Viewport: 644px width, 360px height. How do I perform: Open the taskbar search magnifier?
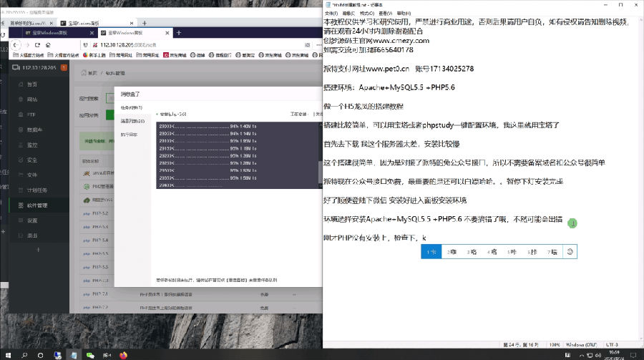click(x=24, y=354)
